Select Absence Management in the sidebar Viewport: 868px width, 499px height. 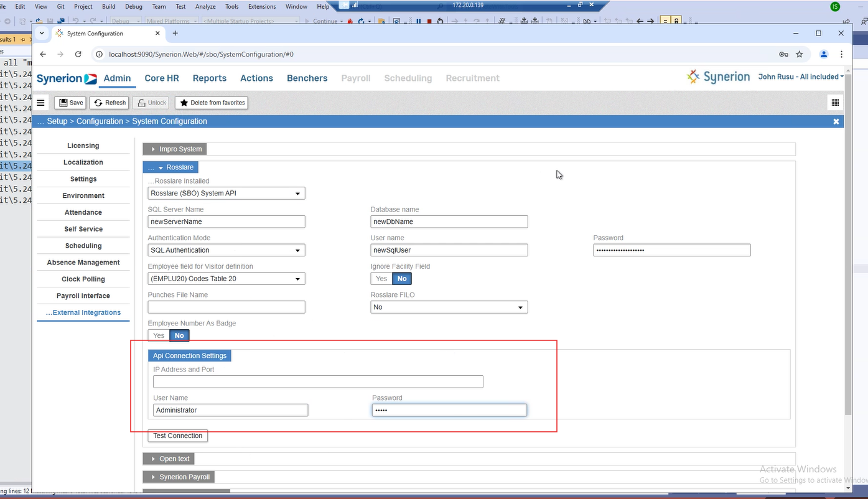point(83,263)
